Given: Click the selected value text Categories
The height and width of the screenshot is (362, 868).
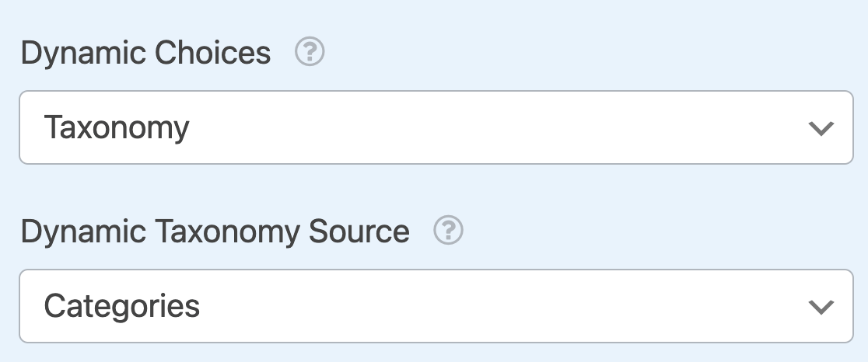Looking at the screenshot, I should 122,306.
